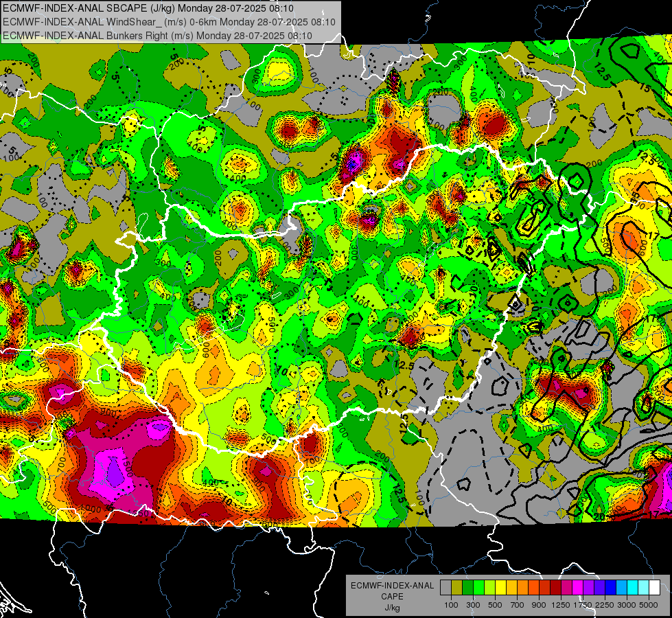672x618 pixels.
Task: Click the WindShear 0-6km title line
Action: [169, 22]
